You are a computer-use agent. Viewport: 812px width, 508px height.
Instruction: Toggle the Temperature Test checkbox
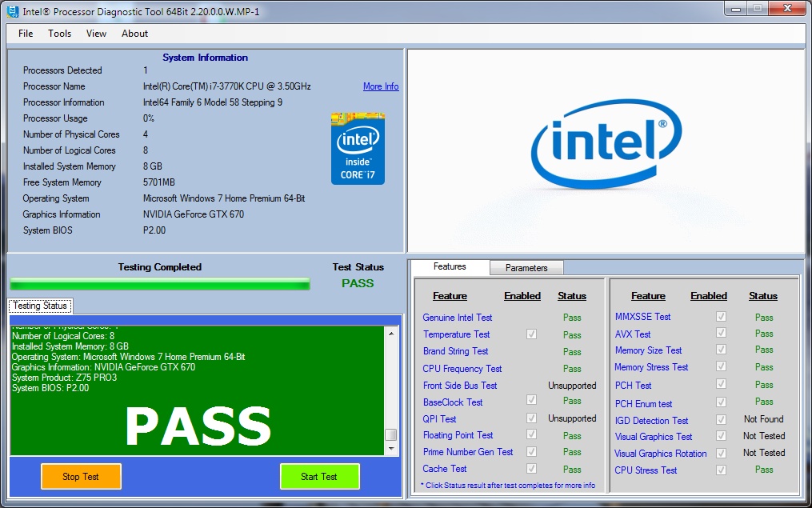(x=531, y=334)
